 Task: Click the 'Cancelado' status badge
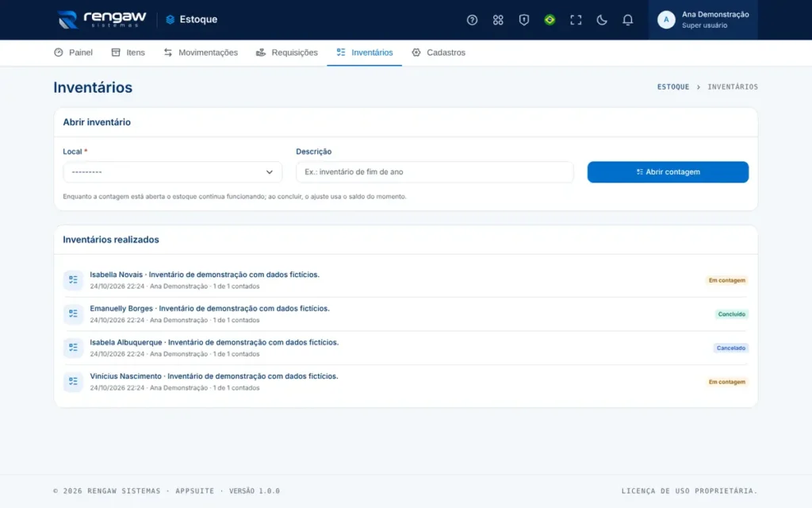tap(730, 348)
